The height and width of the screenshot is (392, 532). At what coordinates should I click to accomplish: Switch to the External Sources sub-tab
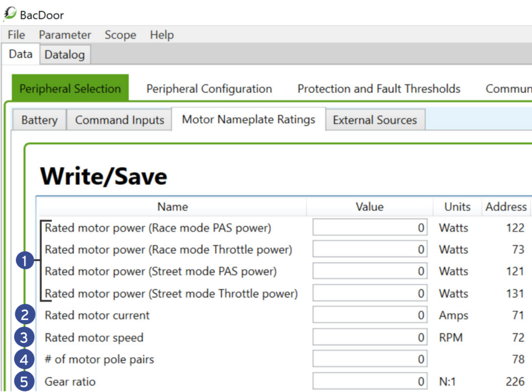(x=375, y=120)
